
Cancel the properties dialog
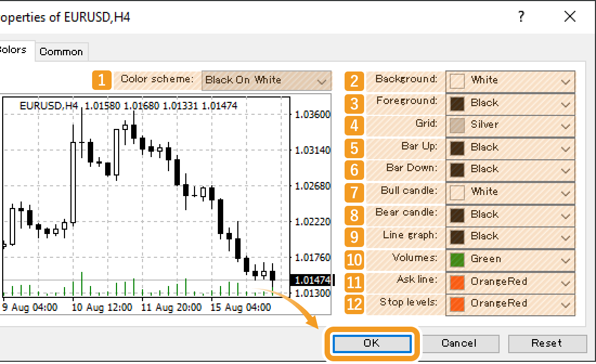tap(460, 343)
